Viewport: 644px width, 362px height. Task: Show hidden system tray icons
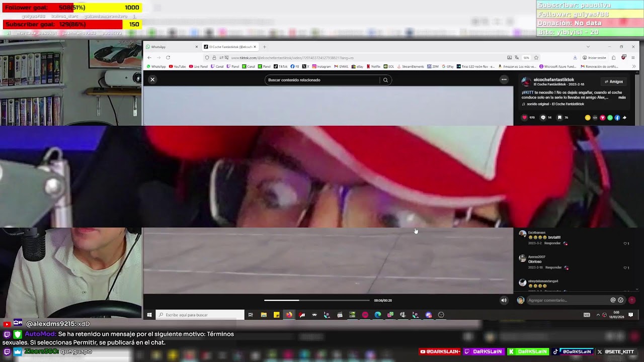[x=598, y=315]
